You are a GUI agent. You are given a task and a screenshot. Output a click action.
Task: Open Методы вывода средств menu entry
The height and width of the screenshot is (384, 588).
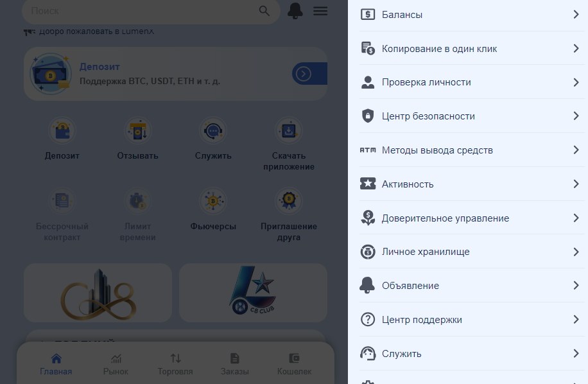(x=472, y=150)
